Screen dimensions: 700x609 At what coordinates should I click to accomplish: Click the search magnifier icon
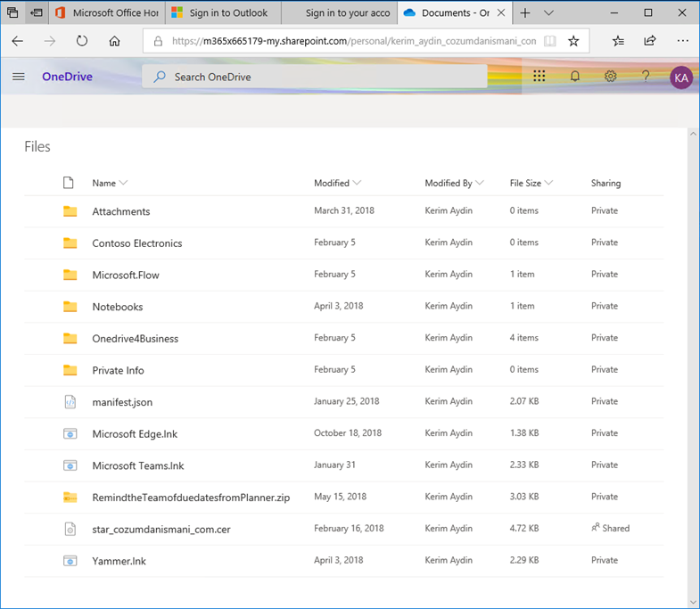(160, 77)
